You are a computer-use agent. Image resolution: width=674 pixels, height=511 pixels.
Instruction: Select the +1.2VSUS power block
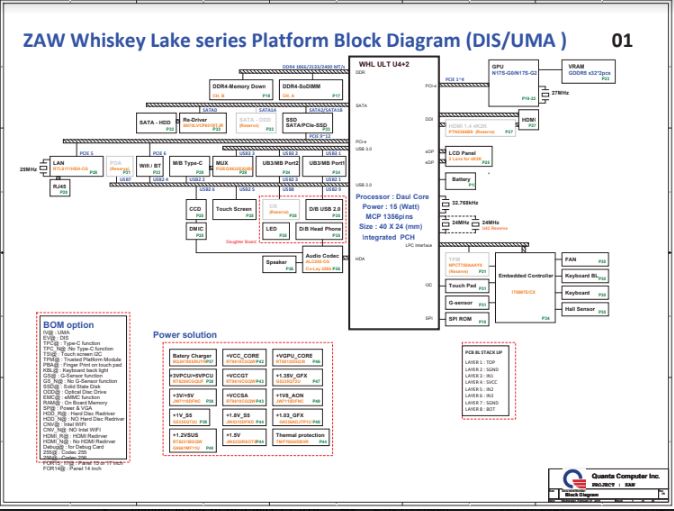tap(193, 441)
